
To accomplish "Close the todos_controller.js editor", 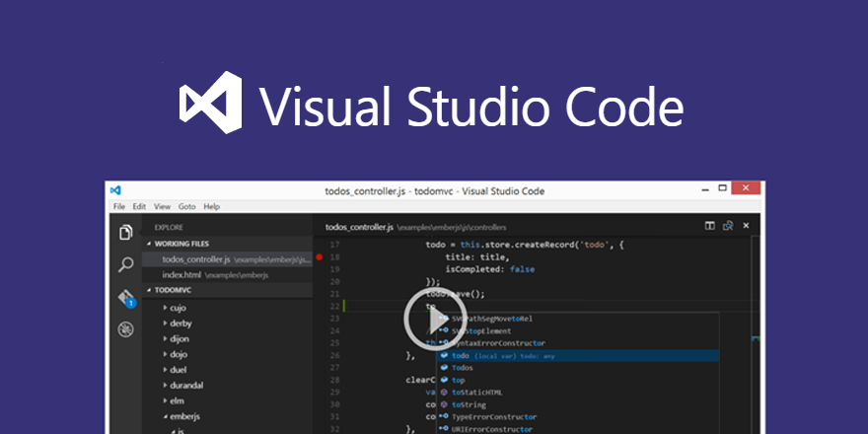I will [x=747, y=225].
